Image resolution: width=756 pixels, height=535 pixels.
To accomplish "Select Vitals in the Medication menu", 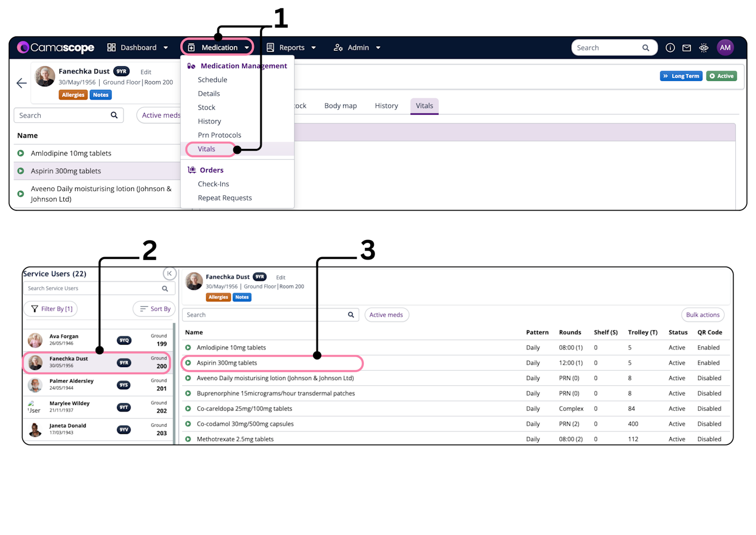I will (207, 149).
